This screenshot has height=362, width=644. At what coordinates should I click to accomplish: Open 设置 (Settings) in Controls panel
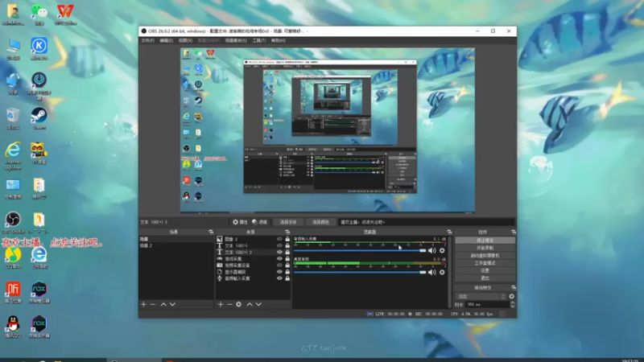tap(485, 270)
